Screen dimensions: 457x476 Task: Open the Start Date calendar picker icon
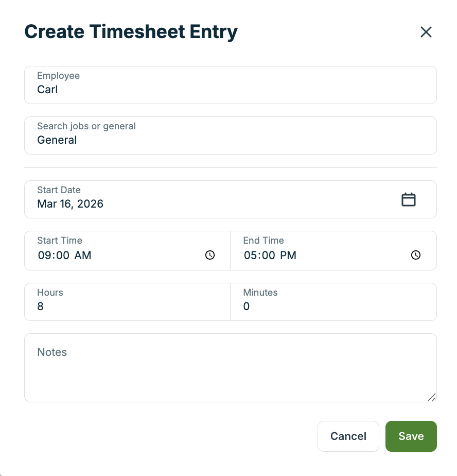[x=408, y=199]
